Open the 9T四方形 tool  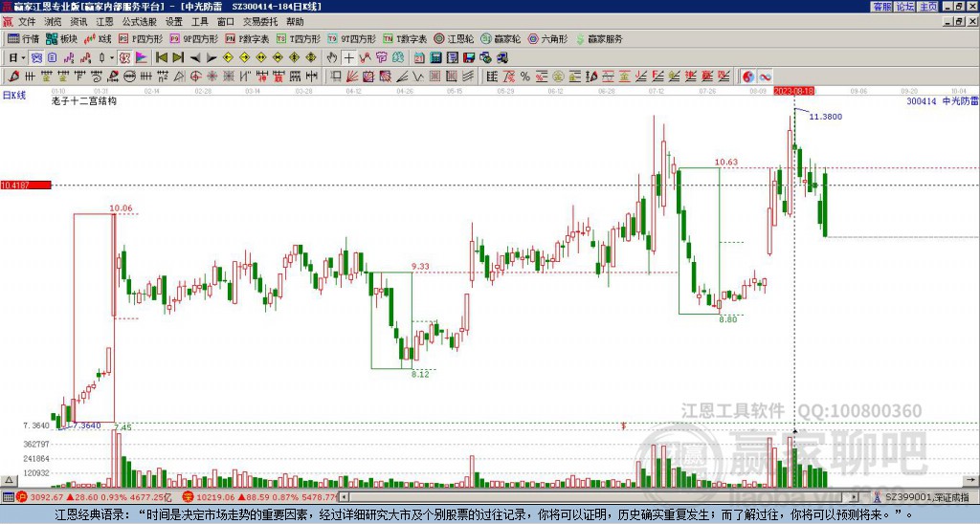[352, 38]
